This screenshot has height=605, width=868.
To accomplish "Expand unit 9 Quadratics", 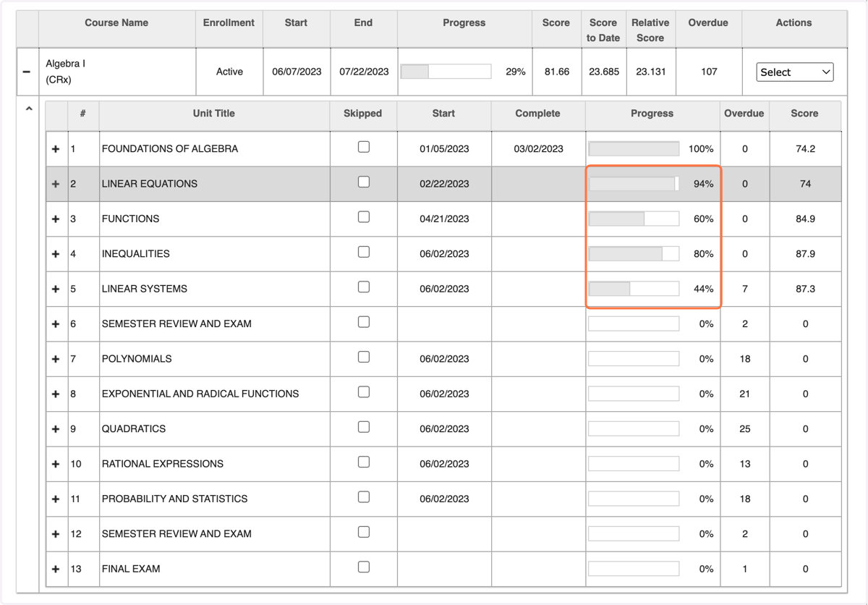I will (56, 429).
